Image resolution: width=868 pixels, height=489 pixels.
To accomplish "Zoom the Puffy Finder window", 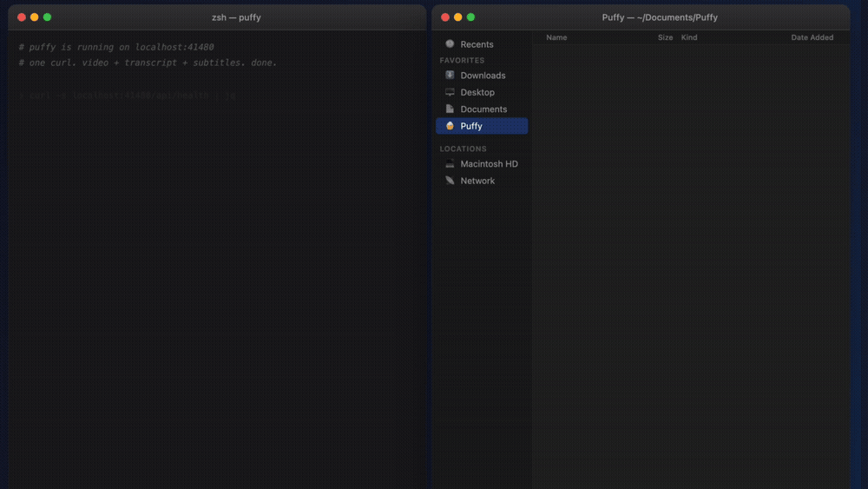I will coord(470,17).
